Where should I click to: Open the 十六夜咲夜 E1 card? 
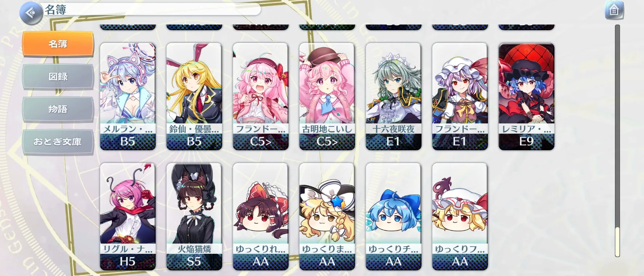point(393,96)
